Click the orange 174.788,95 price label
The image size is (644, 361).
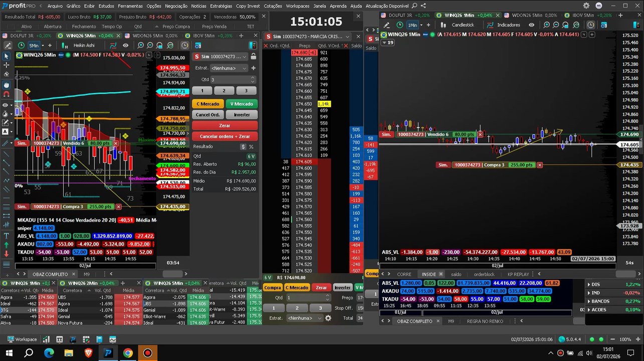point(173,119)
